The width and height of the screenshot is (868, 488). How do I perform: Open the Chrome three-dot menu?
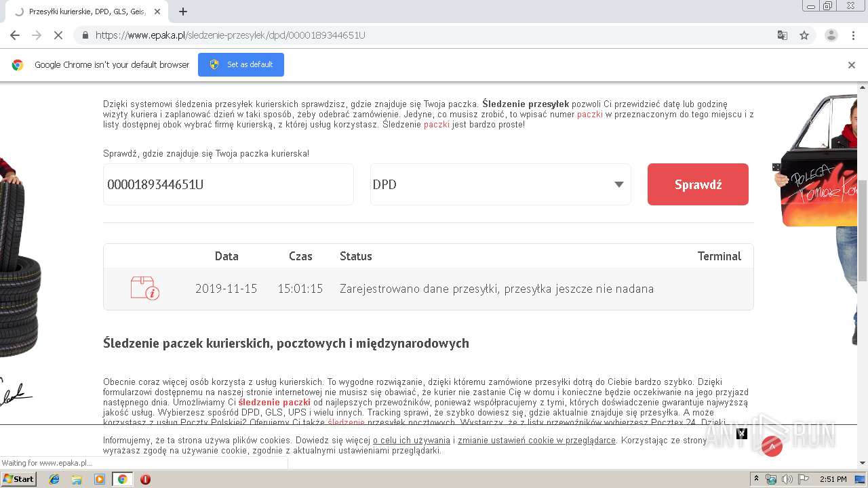[853, 35]
